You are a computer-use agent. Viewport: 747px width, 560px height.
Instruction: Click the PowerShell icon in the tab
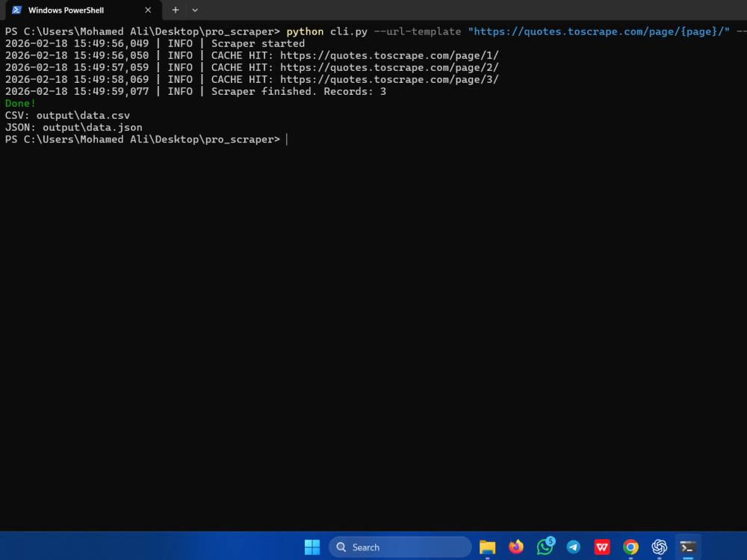17,10
